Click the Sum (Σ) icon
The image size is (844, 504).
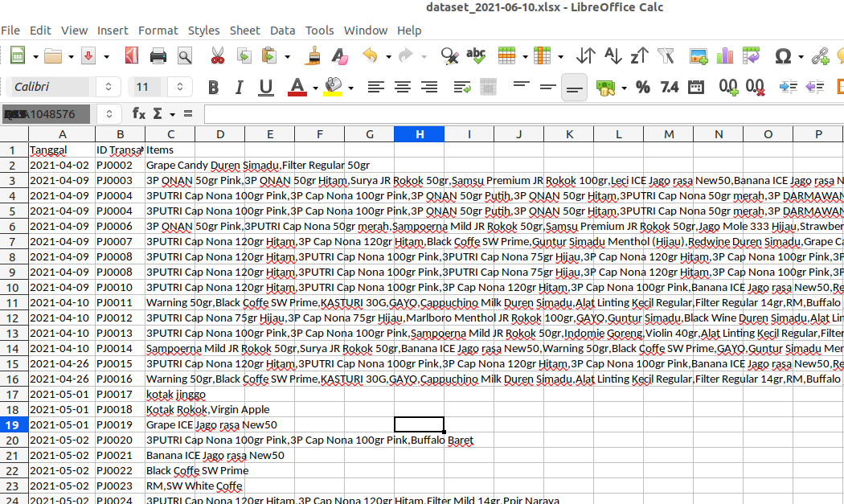pyautogui.click(x=158, y=113)
